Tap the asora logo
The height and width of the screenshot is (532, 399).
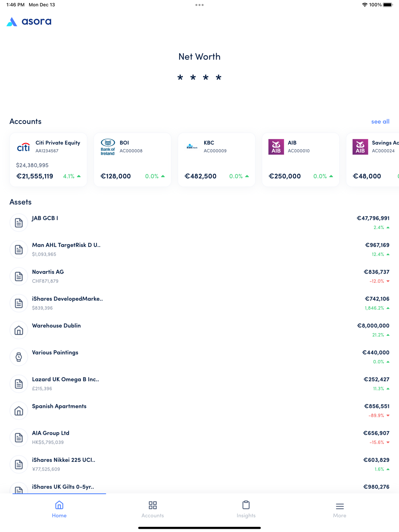coord(29,22)
